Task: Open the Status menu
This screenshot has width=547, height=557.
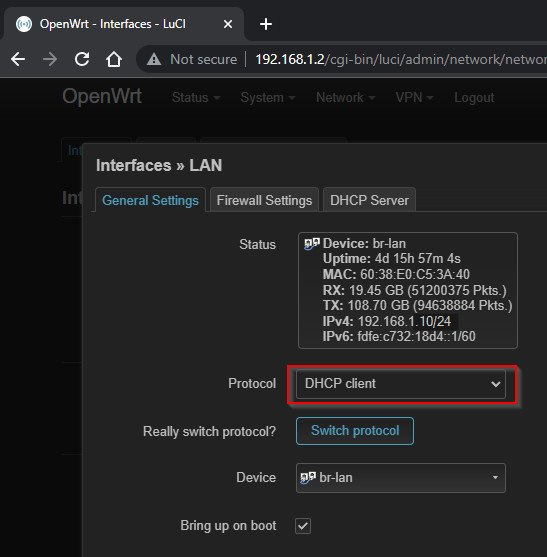Action: pyautogui.click(x=196, y=97)
